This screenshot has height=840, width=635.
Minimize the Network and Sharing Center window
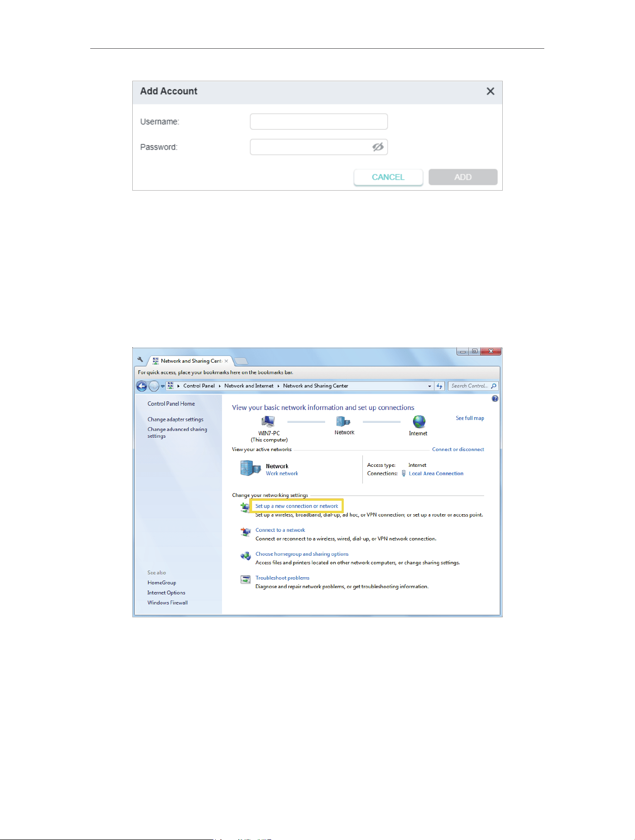pyautogui.click(x=463, y=351)
